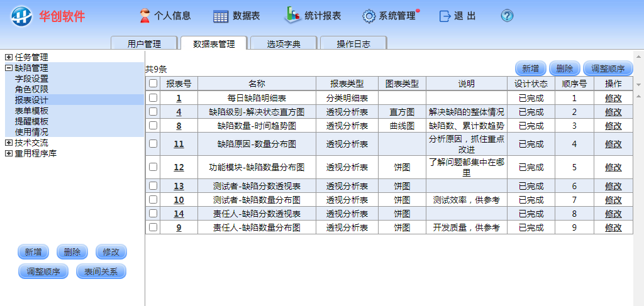This screenshot has width=644, height=306.
Task: Collapse the 缺陷管理 tree node
Action: pyautogui.click(x=9, y=68)
